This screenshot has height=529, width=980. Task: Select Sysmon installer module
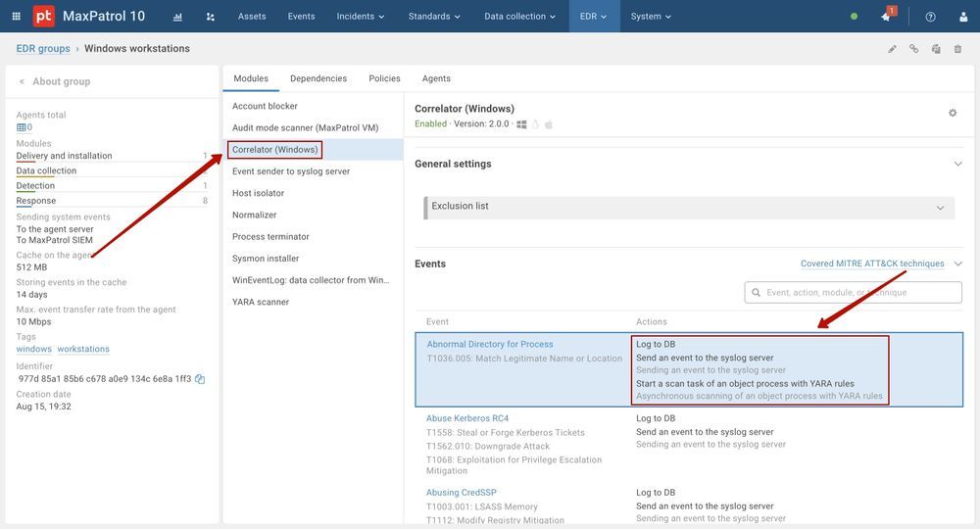pos(314,259)
